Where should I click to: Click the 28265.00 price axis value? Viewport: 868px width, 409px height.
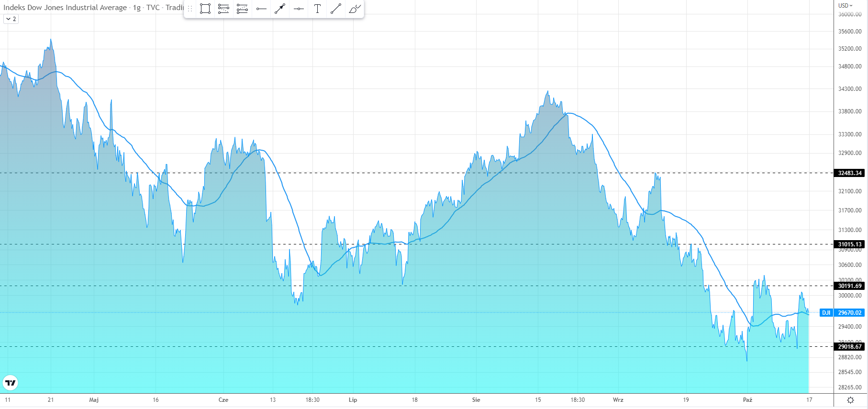point(850,387)
